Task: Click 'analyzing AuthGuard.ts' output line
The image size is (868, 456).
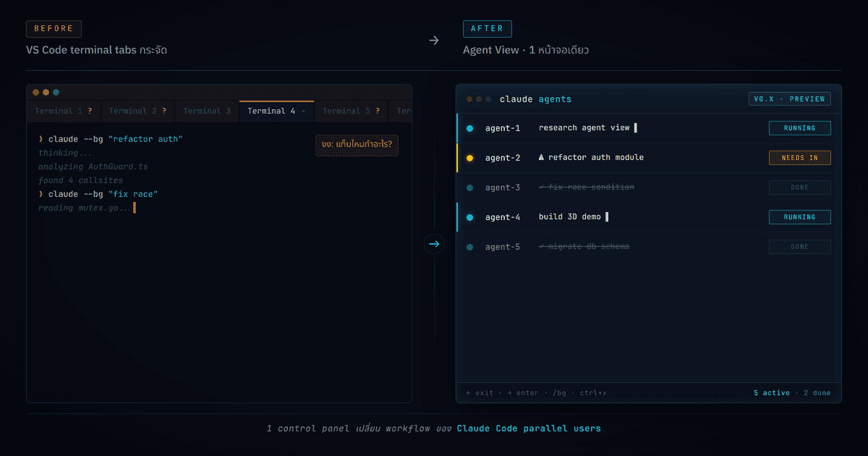Action: click(93, 166)
